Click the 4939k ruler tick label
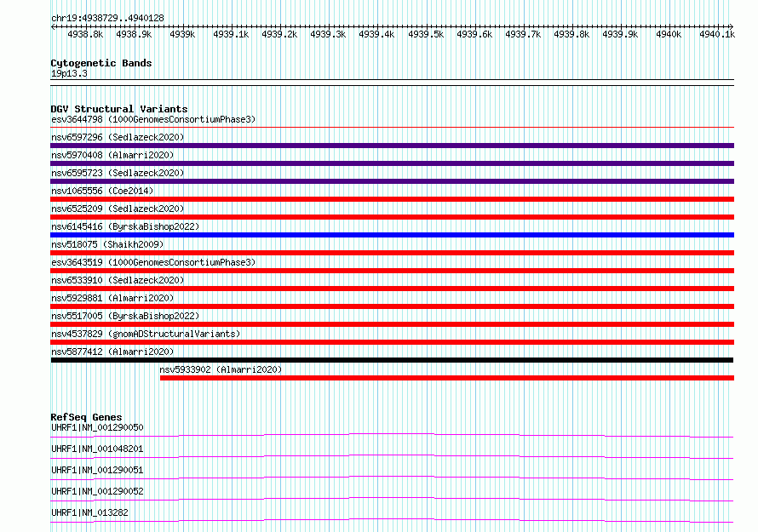Screen dimensions: 758x532 [x=182, y=34]
